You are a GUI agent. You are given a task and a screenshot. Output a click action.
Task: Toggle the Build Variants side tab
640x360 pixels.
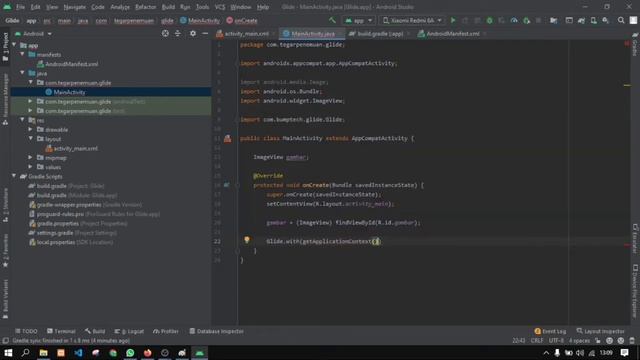[x=5, y=299]
